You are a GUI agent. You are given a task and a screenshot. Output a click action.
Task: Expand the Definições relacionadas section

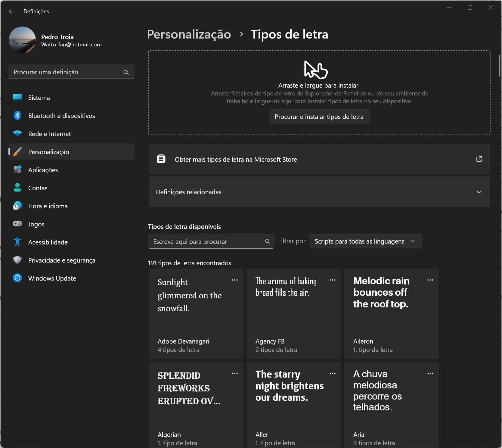479,192
